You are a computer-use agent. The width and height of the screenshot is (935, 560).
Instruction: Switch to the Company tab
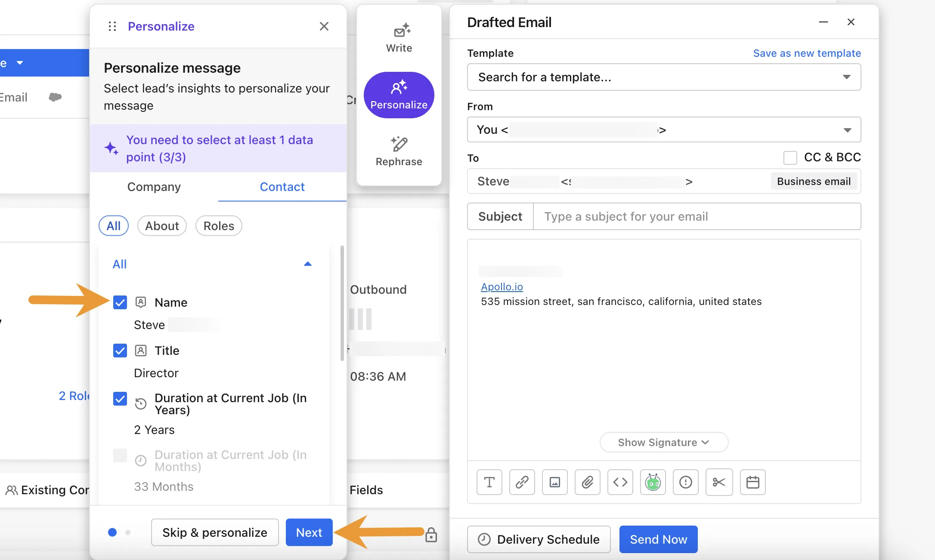[154, 187]
